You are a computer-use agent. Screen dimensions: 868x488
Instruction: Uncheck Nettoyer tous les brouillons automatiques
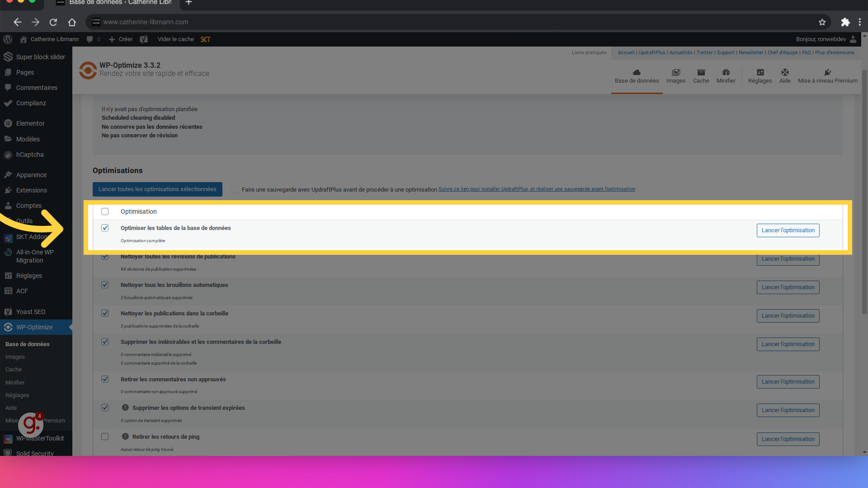click(x=105, y=285)
